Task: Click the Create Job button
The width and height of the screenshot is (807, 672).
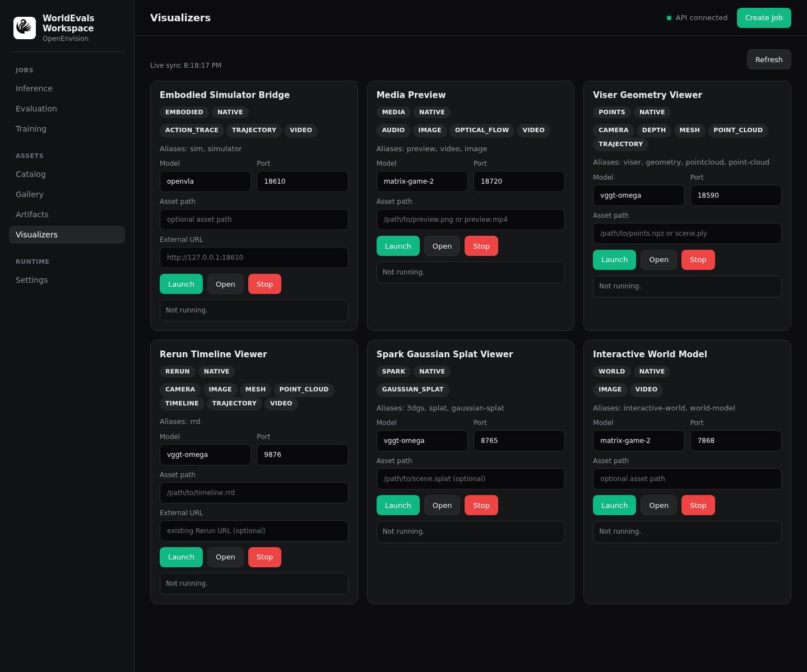Action: pos(764,18)
